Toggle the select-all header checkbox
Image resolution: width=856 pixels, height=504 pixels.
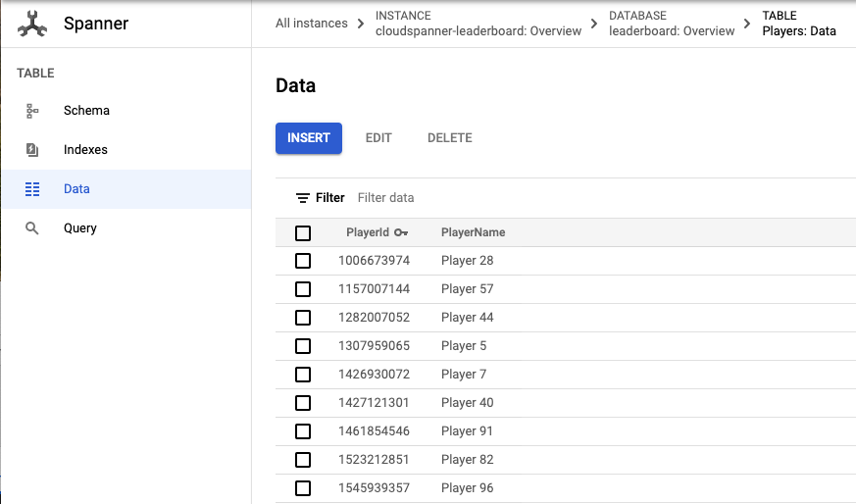coord(303,232)
